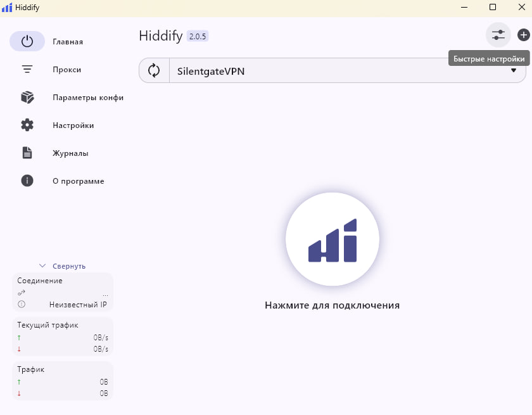Image resolution: width=532 pixels, height=415 pixels.
Task: Open Быстрые настройки sliders icon
Action: (x=498, y=35)
